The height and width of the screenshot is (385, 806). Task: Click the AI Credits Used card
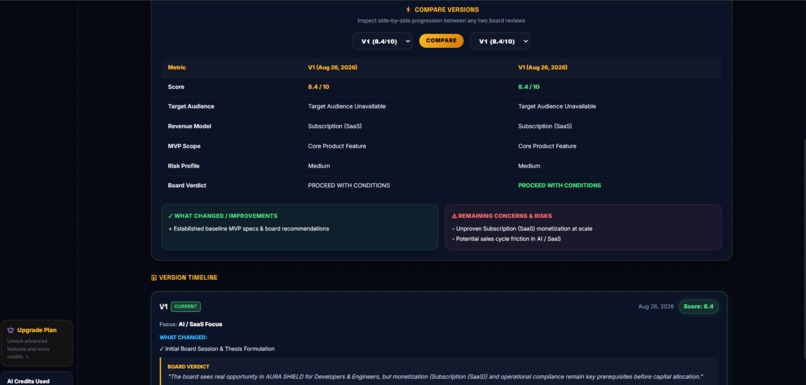(36, 379)
